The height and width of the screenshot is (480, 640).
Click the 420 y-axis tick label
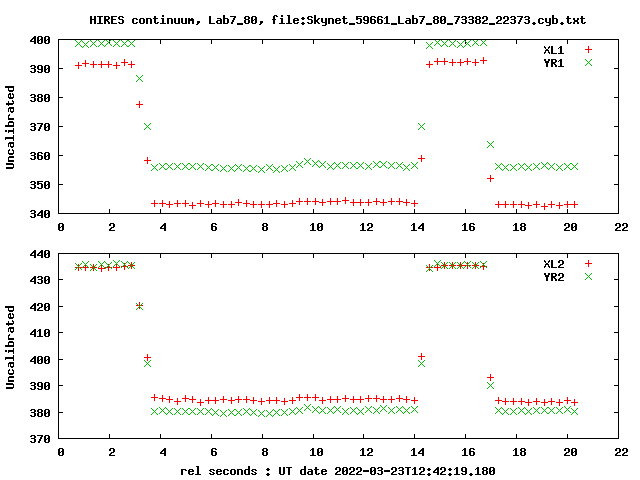(40, 307)
